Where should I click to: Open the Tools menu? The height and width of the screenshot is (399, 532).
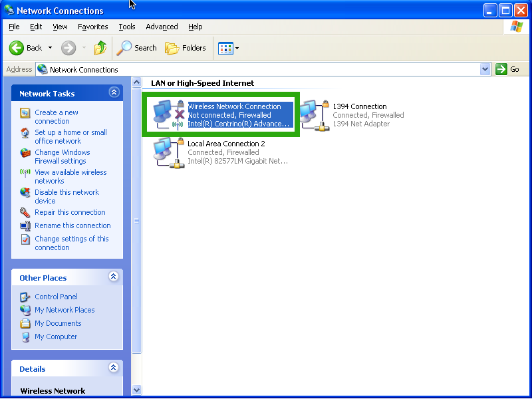126,27
